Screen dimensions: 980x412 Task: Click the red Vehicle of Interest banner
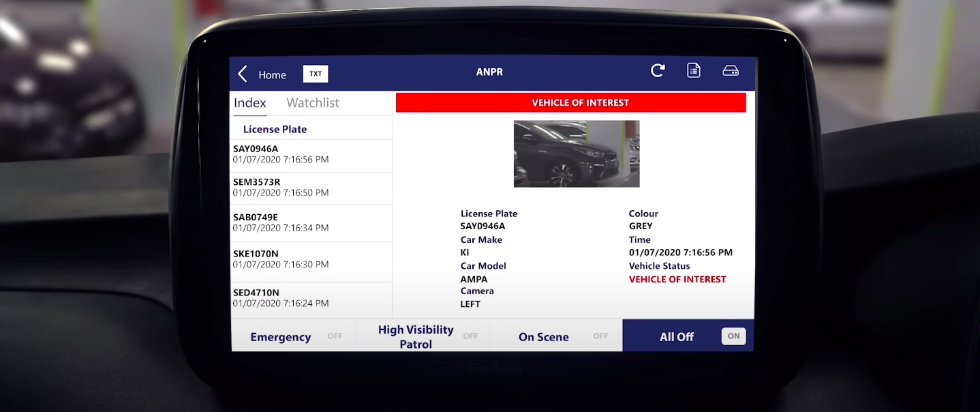tap(571, 103)
